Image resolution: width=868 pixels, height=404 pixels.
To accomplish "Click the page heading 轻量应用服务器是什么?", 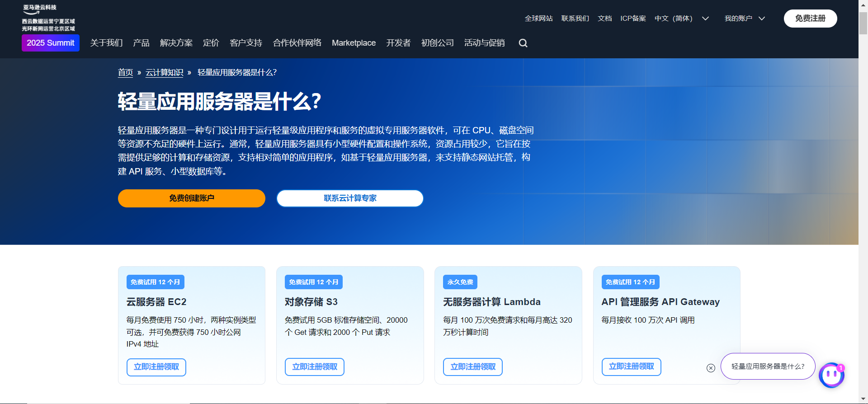I will coord(220,101).
